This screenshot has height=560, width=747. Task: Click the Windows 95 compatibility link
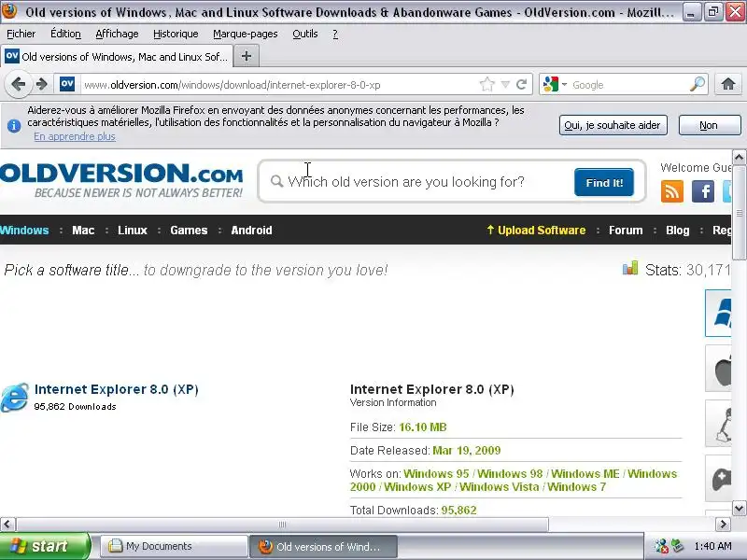point(436,474)
